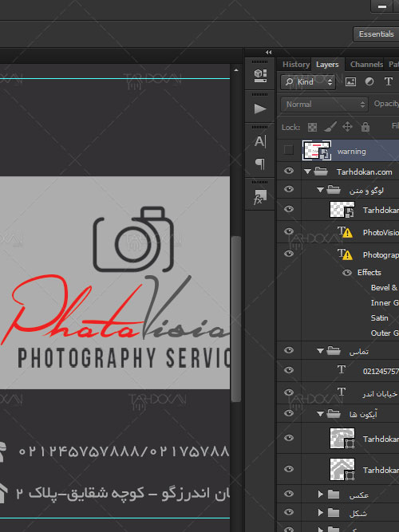Collapse the آیکون ها group
The height and width of the screenshot is (532, 399).
(x=320, y=414)
